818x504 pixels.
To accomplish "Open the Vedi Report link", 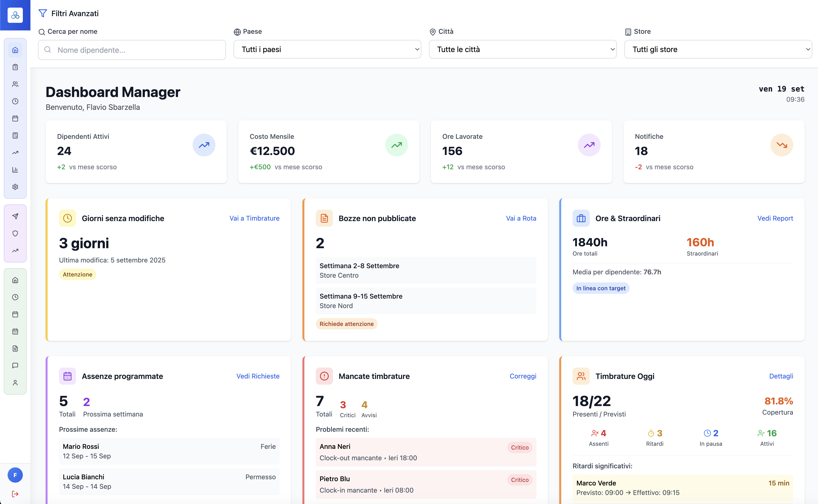I will (775, 218).
